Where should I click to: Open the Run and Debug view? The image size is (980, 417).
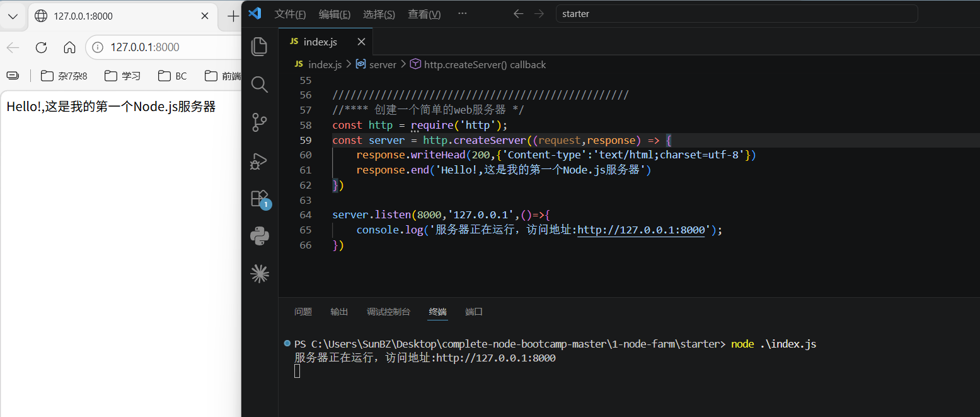click(260, 160)
